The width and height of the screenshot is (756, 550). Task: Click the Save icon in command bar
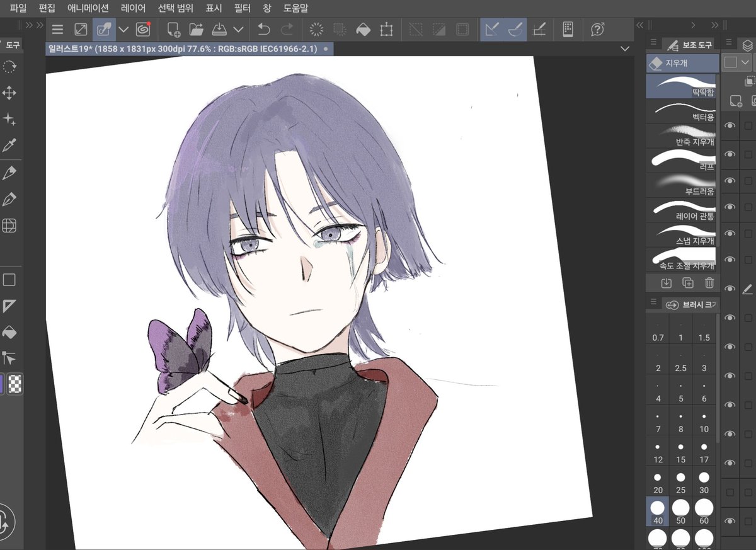(x=220, y=30)
